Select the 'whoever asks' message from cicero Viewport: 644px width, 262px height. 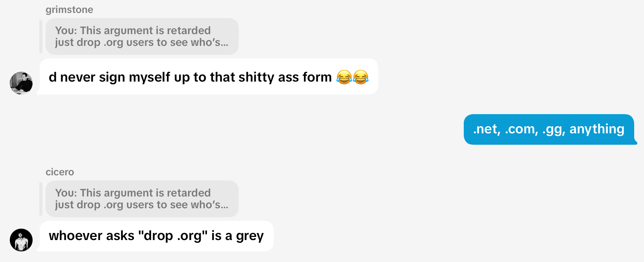tap(156, 236)
